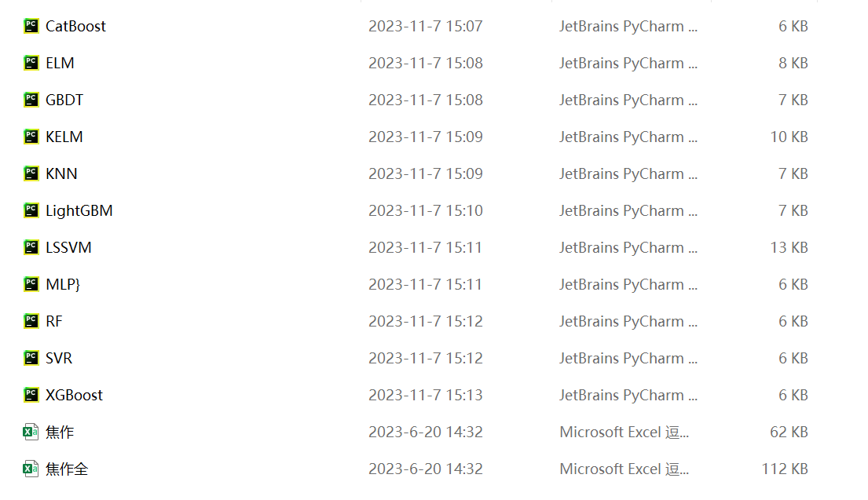The image size is (868, 500).
Task: Select the KNN file name
Action: (61, 173)
